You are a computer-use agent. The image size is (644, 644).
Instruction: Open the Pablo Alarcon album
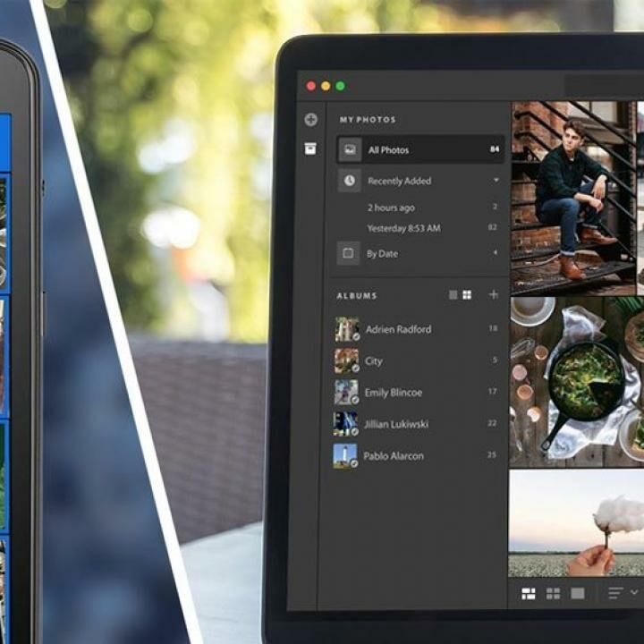point(416,456)
